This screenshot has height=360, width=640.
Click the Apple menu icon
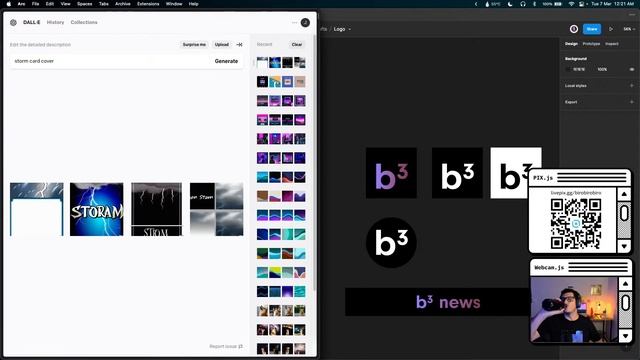click(x=9, y=4)
